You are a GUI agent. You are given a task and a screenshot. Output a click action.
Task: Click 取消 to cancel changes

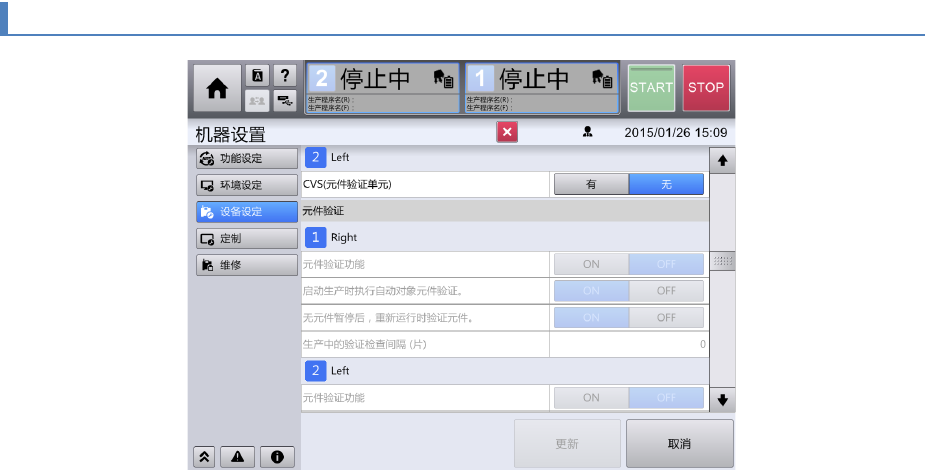point(680,444)
